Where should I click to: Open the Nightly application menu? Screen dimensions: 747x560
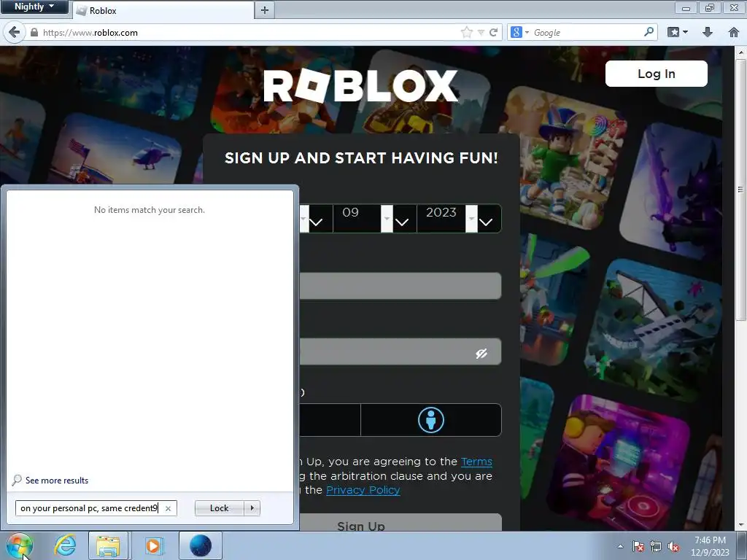(x=34, y=7)
